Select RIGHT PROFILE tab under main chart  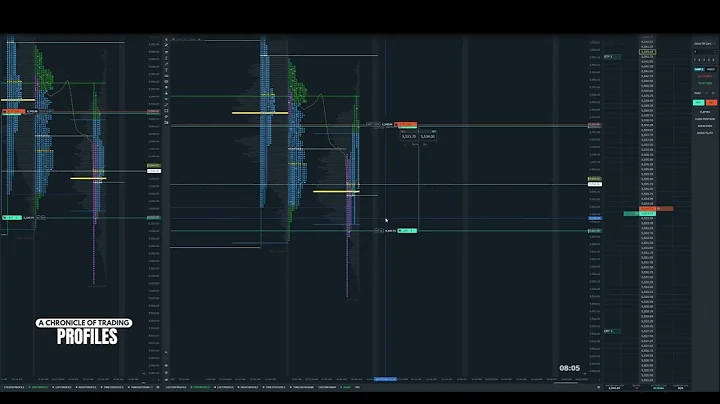(248, 387)
